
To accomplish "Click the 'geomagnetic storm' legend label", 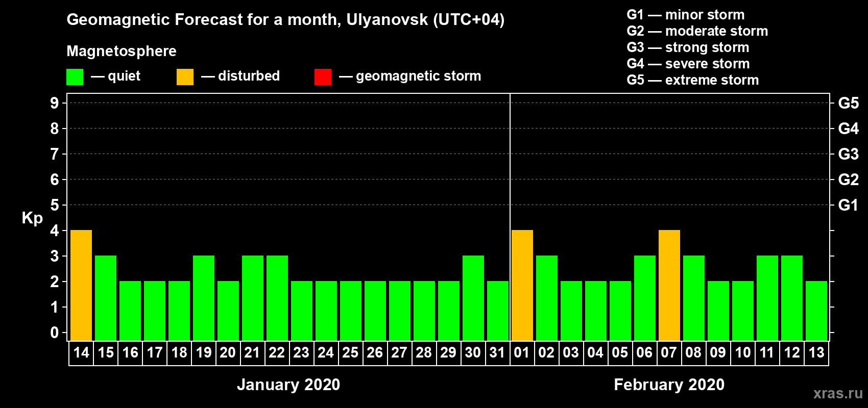I will click(419, 76).
